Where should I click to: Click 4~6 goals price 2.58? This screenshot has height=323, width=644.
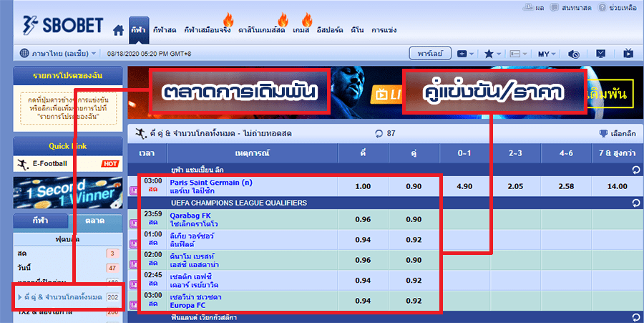[x=567, y=187]
